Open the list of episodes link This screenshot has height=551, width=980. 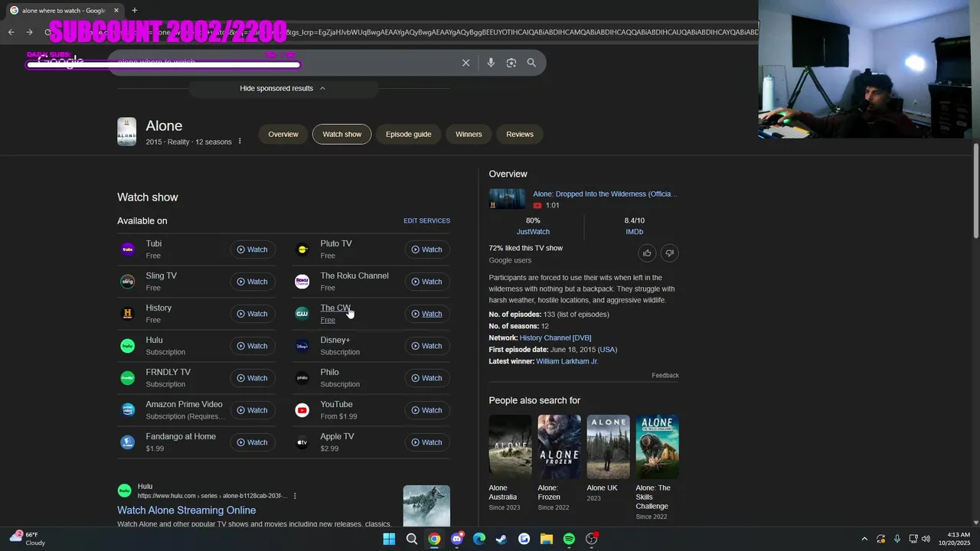[x=584, y=315]
